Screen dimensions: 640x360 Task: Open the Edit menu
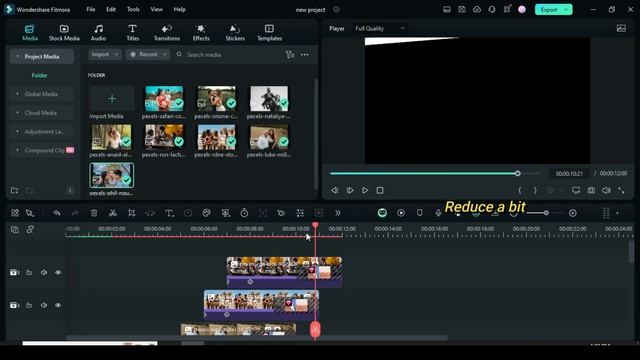(111, 9)
